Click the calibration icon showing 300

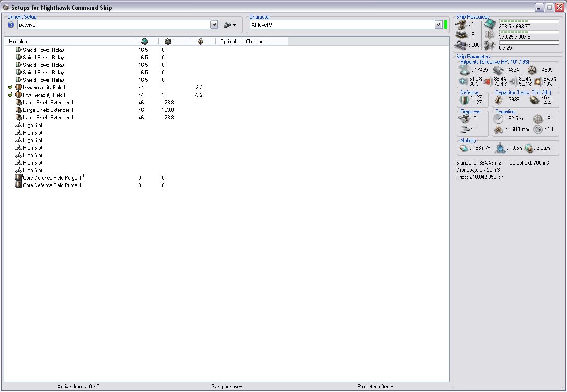[462, 45]
